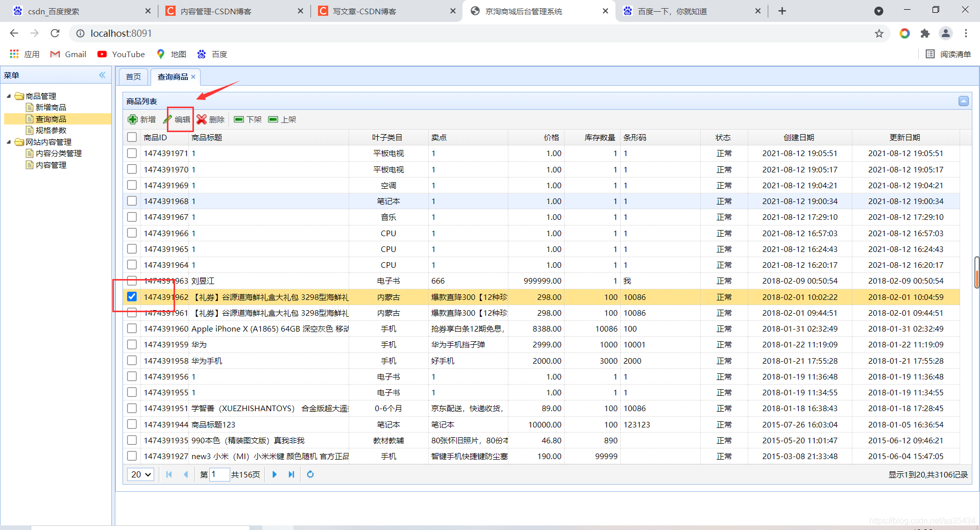Collapse the 网站内容管理 tree node
The image size is (980, 530).
tap(9, 142)
